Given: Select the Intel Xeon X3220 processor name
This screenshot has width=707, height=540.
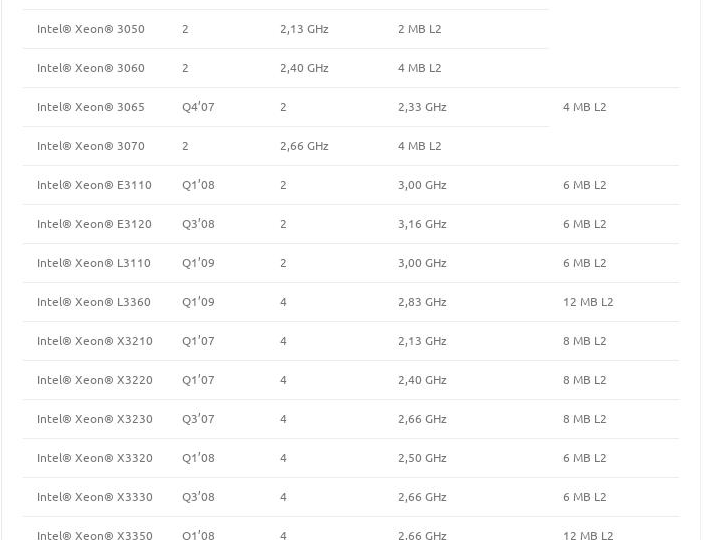Looking at the screenshot, I should pyautogui.click(x=95, y=380).
